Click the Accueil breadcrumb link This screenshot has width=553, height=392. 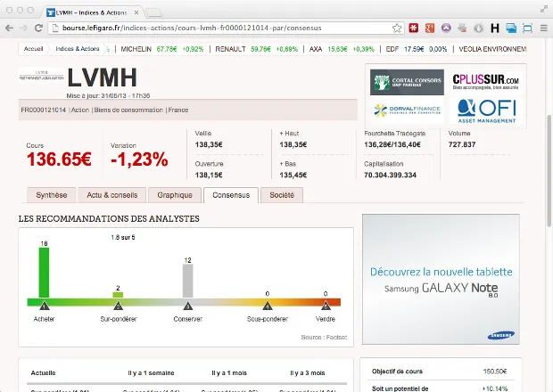33,49
